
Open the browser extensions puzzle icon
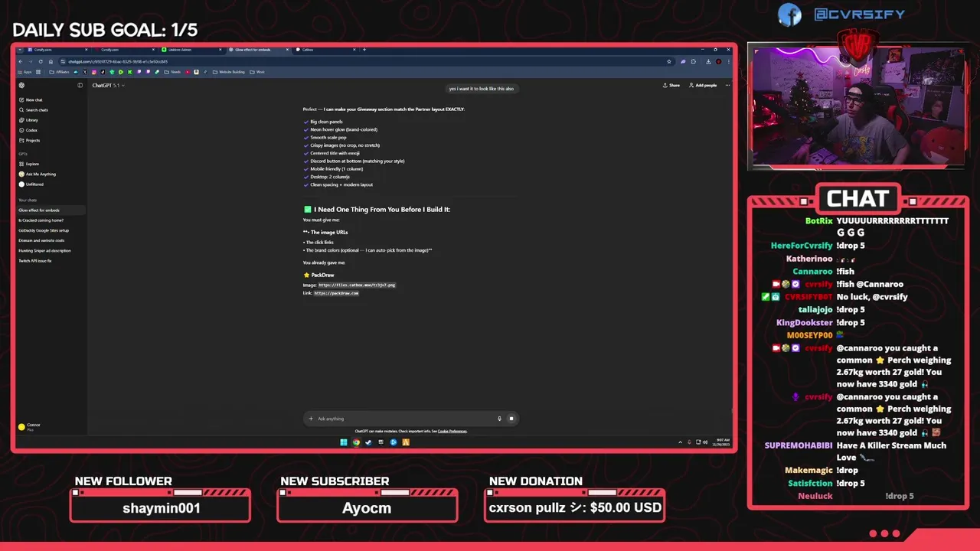[694, 61]
